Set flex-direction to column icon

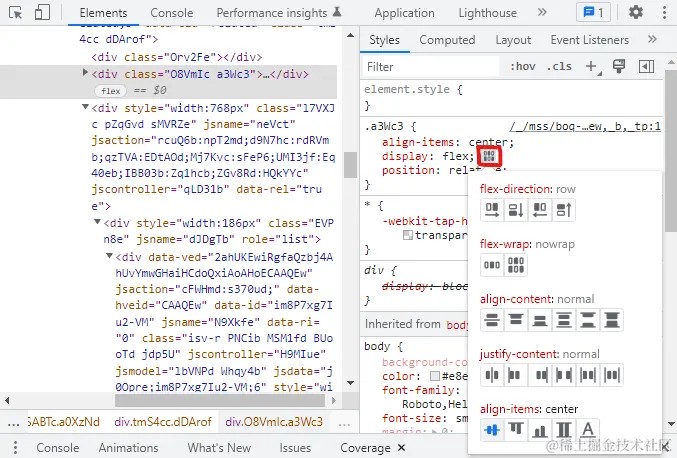[x=516, y=210]
